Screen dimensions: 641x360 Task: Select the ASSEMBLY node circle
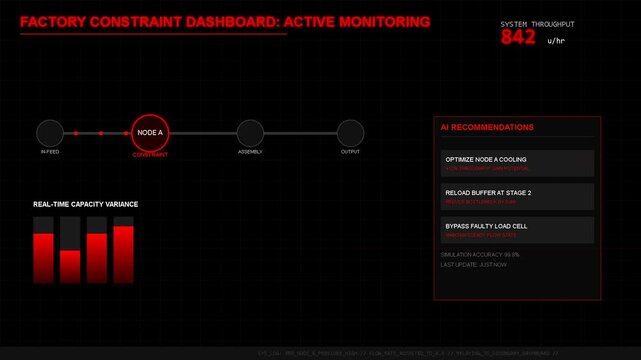tap(250, 133)
